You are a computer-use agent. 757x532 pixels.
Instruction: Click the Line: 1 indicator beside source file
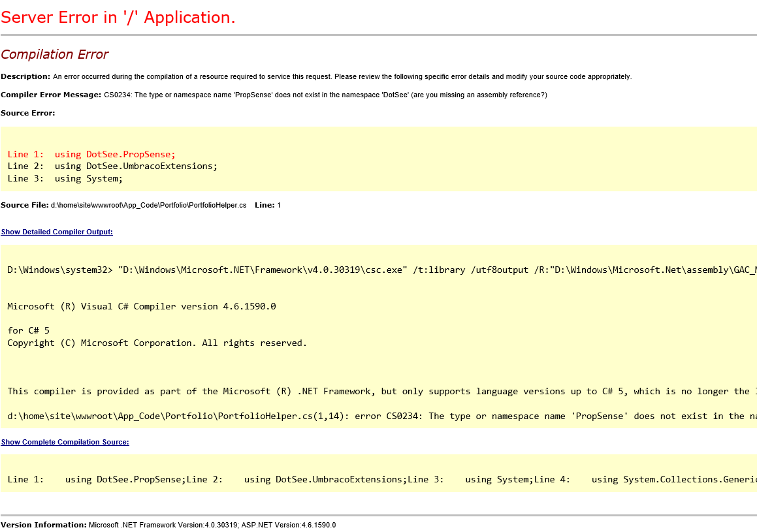click(x=268, y=205)
